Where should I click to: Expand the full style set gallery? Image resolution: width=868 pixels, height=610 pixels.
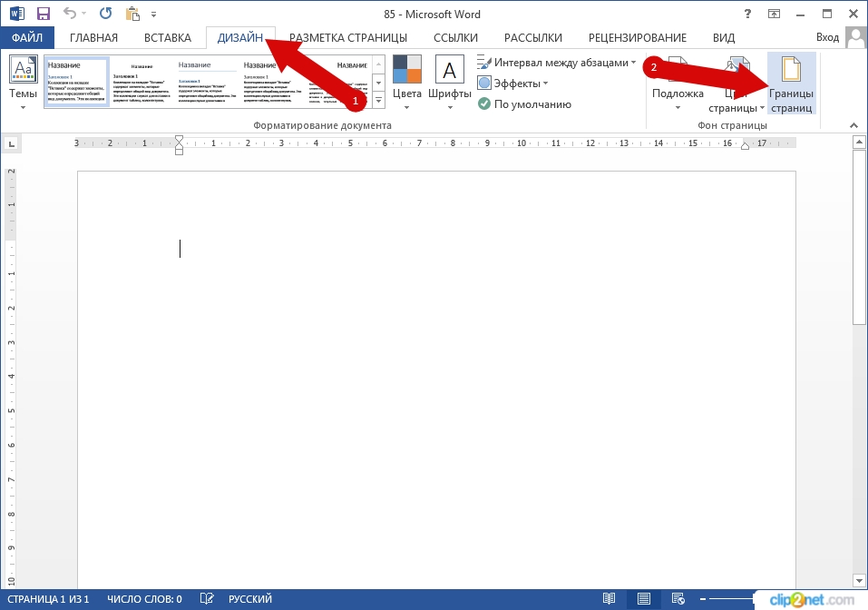378,101
